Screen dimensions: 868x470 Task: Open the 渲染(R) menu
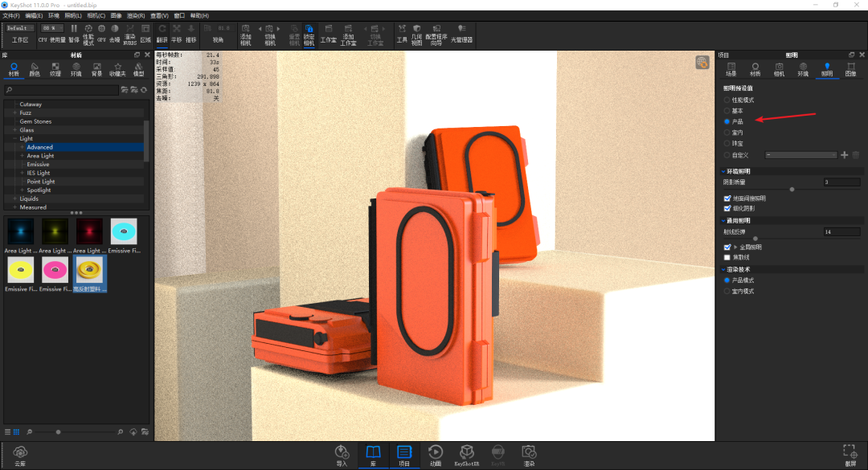(136, 15)
